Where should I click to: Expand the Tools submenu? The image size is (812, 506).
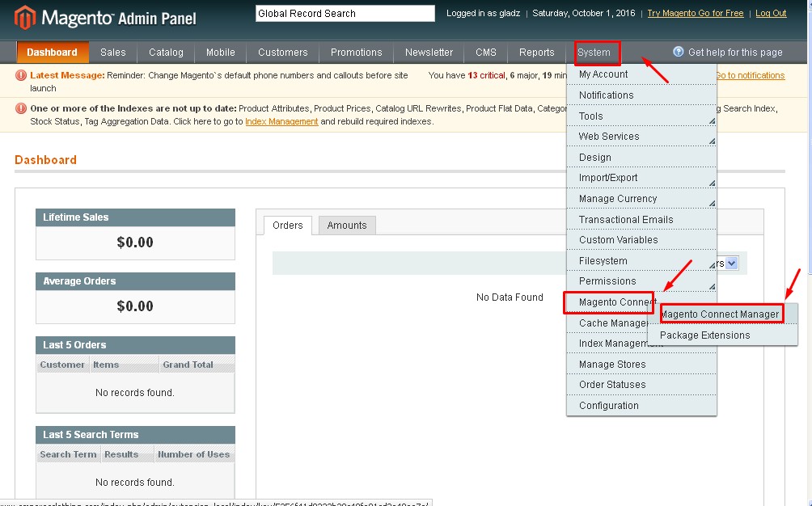point(641,116)
